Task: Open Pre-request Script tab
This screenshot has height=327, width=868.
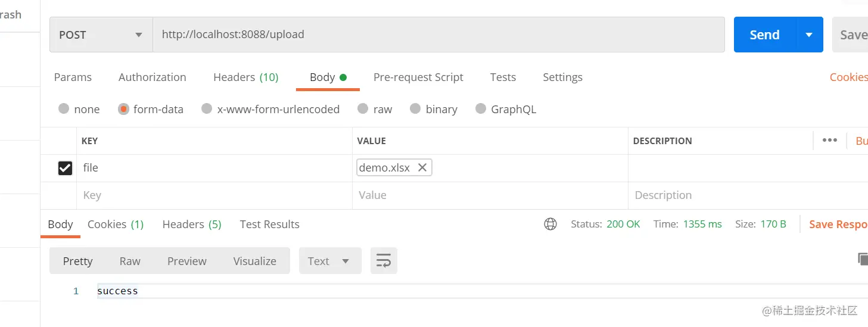Action: pos(418,77)
